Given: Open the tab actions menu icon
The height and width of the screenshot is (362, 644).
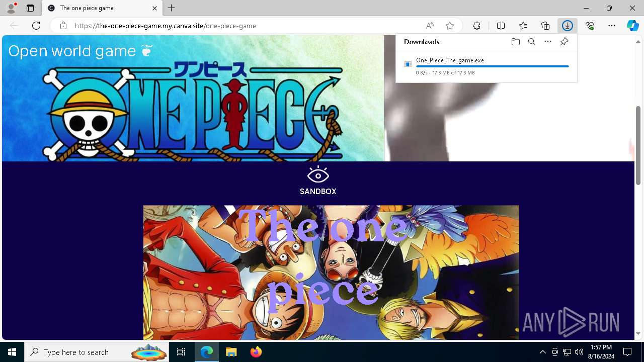Looking at the screenshot, I should point(30,8).
